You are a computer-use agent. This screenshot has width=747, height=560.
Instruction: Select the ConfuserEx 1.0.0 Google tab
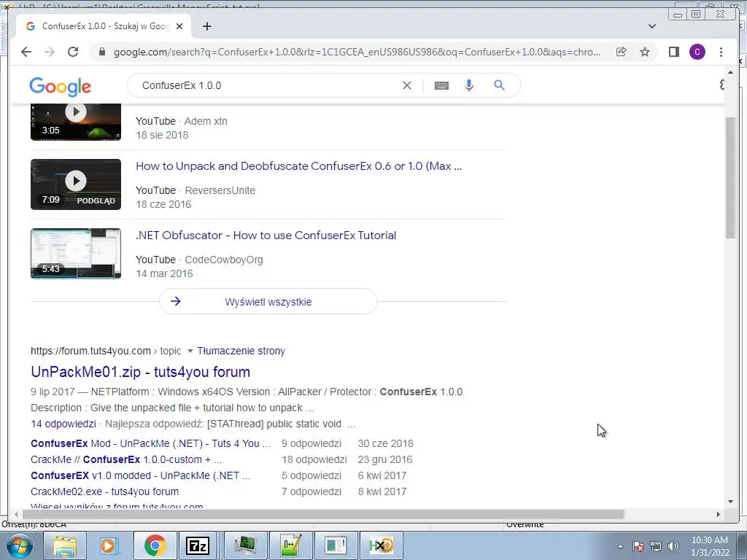pos(104,26)
